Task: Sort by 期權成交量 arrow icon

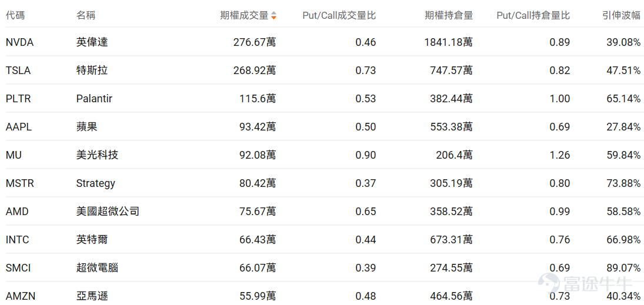Action: point(273,16)
